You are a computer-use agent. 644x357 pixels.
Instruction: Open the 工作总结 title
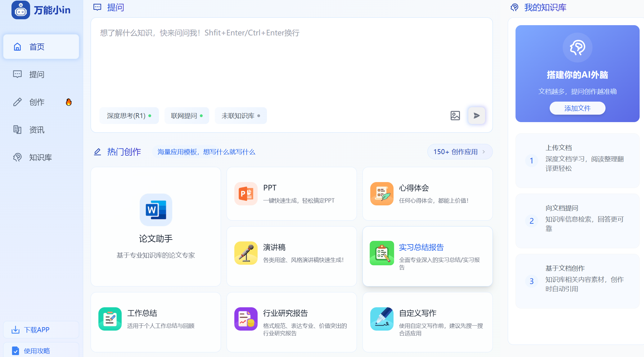[x=142, y=313]
